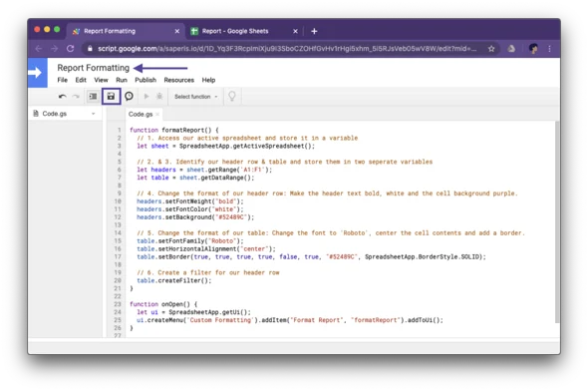
Task: Click the line 'headers.setBackground("#52489C");'
Action: 195,217
